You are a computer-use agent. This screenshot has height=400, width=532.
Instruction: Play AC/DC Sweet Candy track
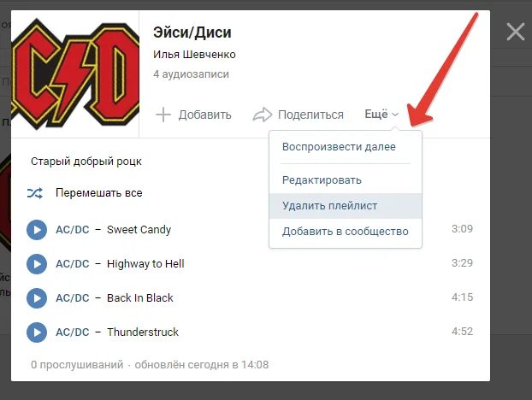(x=37, y=230)
